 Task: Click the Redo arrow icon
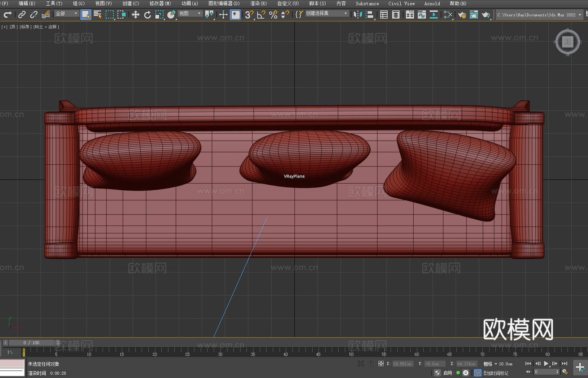pos(7,14)
